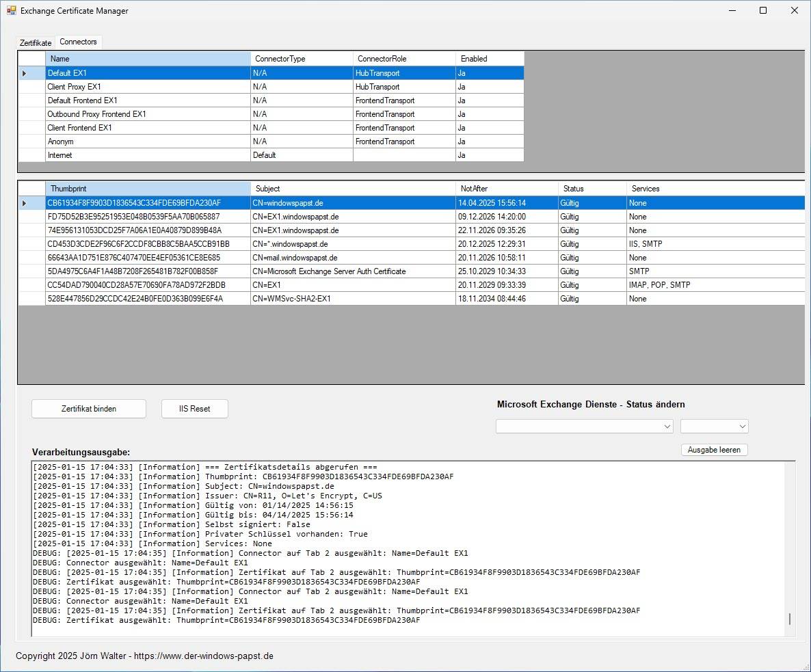Expand the status change dropdown
The image size is (811, 672).
click(x=714, y=427)
